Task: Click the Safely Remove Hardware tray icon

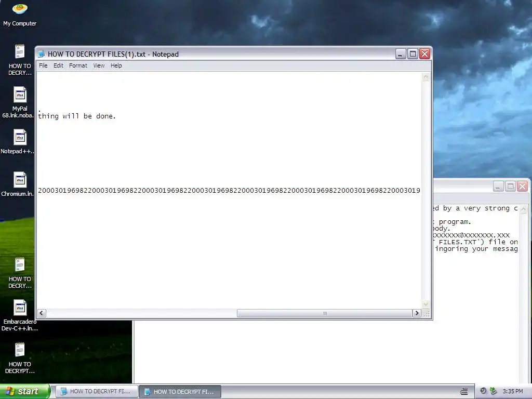Action: pyautogui.click(x=493, y=391)
